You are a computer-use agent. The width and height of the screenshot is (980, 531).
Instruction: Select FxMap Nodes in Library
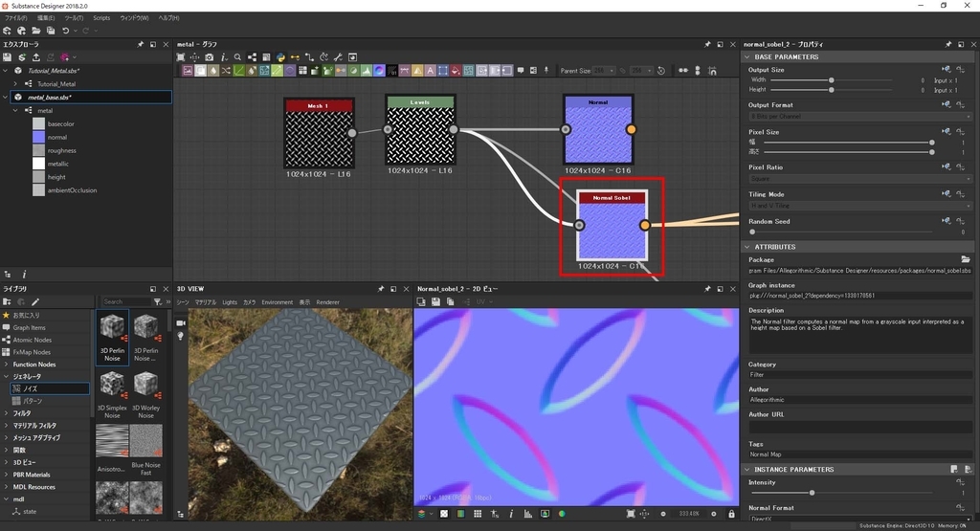(x=32, y=352)
